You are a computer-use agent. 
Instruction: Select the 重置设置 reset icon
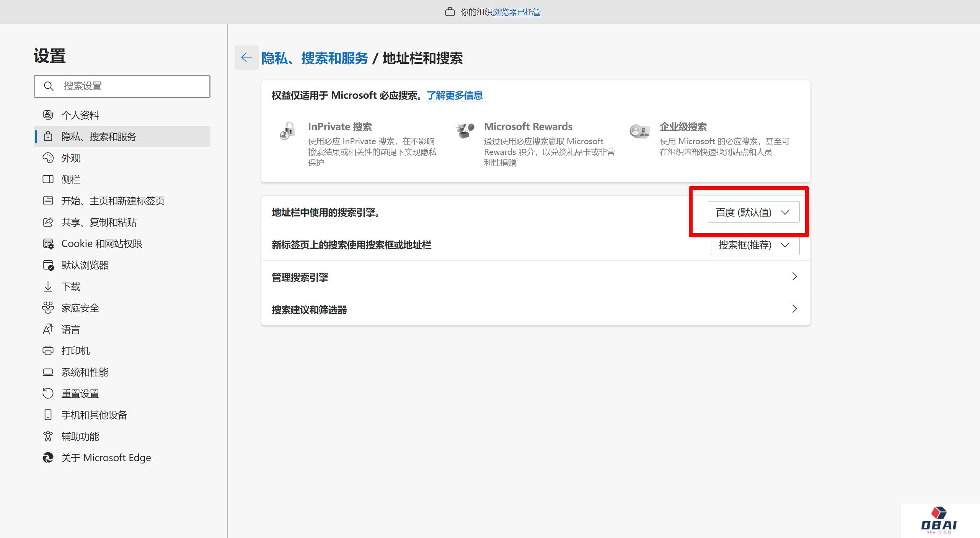click(x=48, y=393)
